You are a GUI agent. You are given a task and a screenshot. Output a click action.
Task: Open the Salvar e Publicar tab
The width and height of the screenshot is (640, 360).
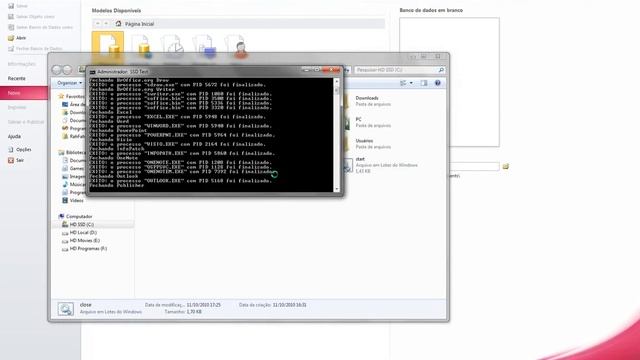click(x=26, y=122)
